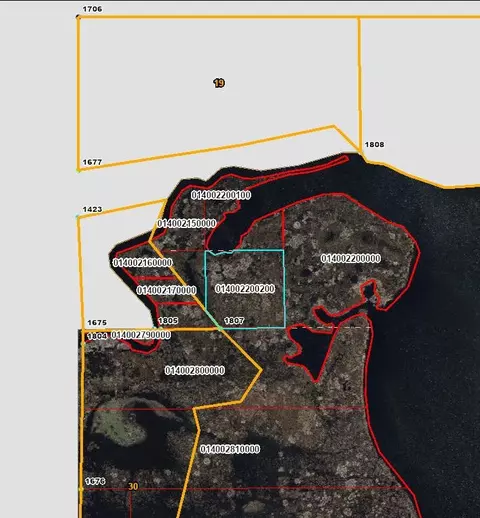Viewport: 480px width, 518px height.
Task: Select corner point 1706
Action: 92,9
